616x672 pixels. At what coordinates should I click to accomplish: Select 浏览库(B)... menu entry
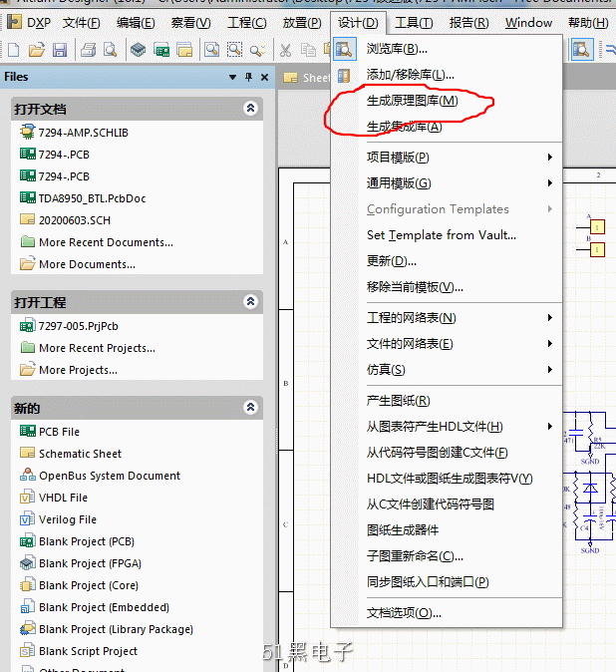pos(447,49)
